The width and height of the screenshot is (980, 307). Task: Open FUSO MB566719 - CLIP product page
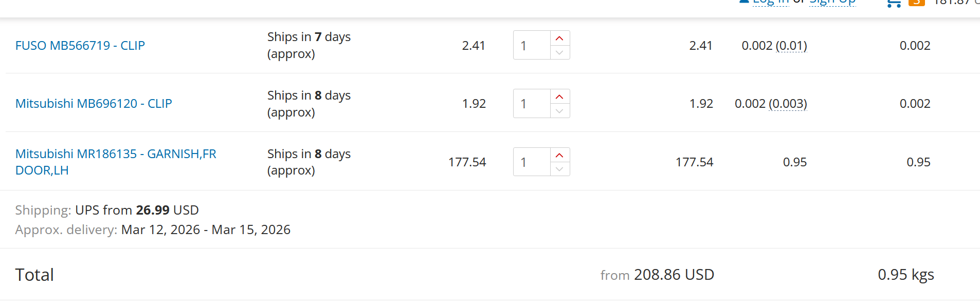pos(80,46)
